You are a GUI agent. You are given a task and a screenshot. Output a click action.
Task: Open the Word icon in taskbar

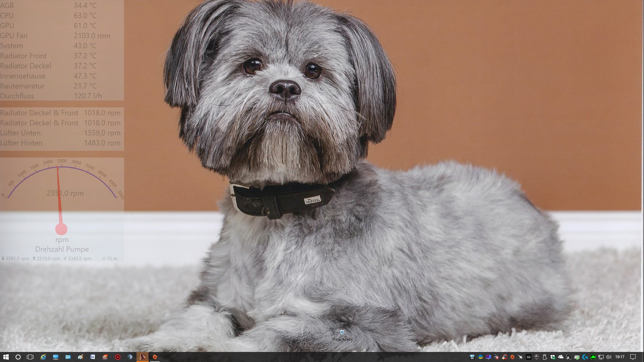(93, 357)
